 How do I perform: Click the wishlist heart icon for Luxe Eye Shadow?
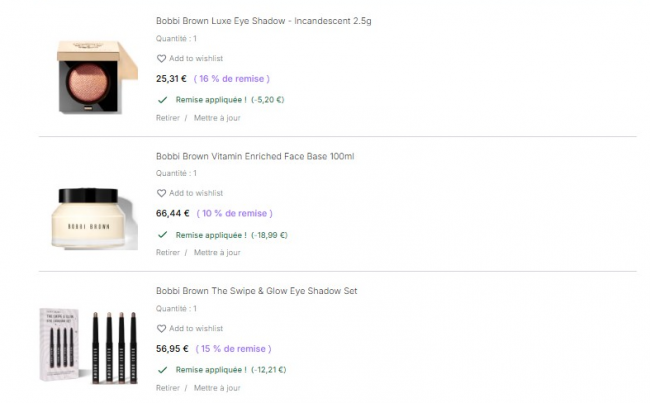point(161,59)
